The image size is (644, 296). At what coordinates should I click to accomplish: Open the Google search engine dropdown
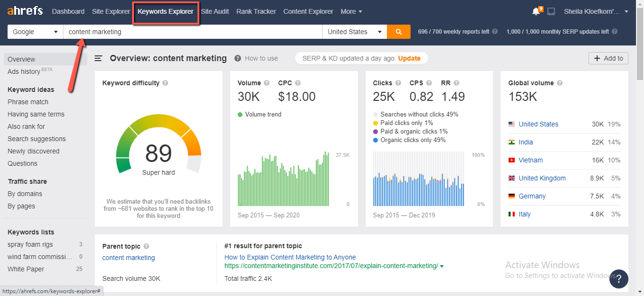click(36, 32)
